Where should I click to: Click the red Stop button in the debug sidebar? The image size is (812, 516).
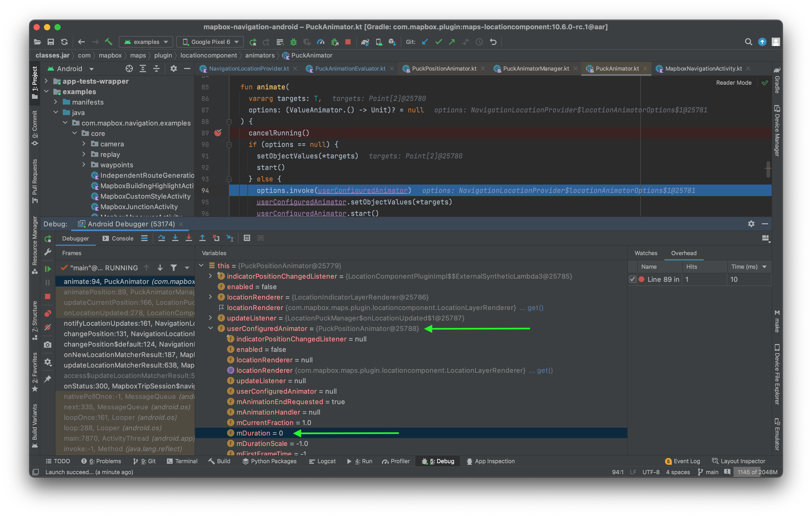coord(48,297)
